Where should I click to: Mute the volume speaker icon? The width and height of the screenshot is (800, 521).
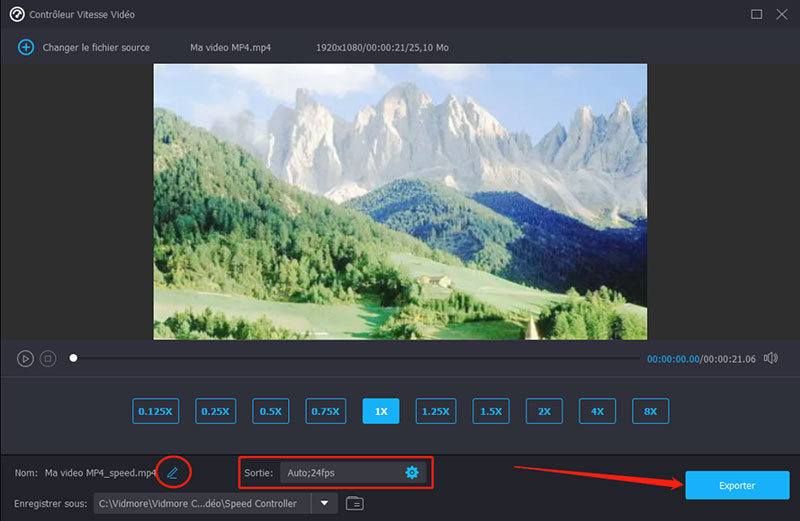click(x=770, y=358)
